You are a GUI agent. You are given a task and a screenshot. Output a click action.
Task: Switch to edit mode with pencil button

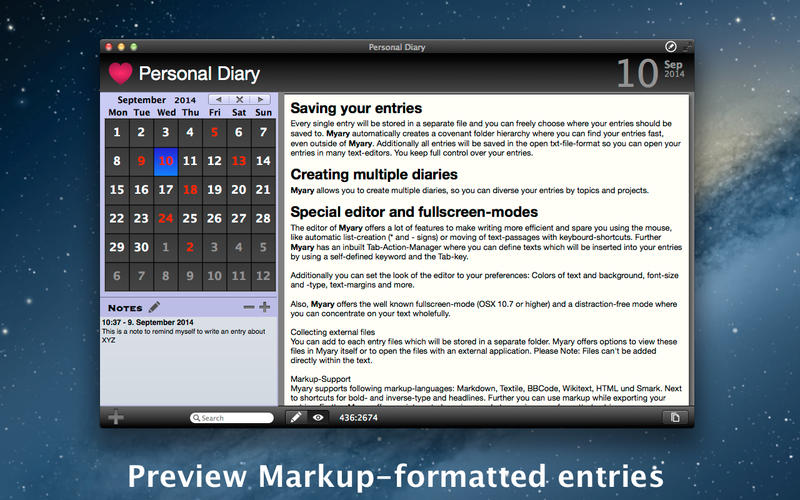[296, 417]
